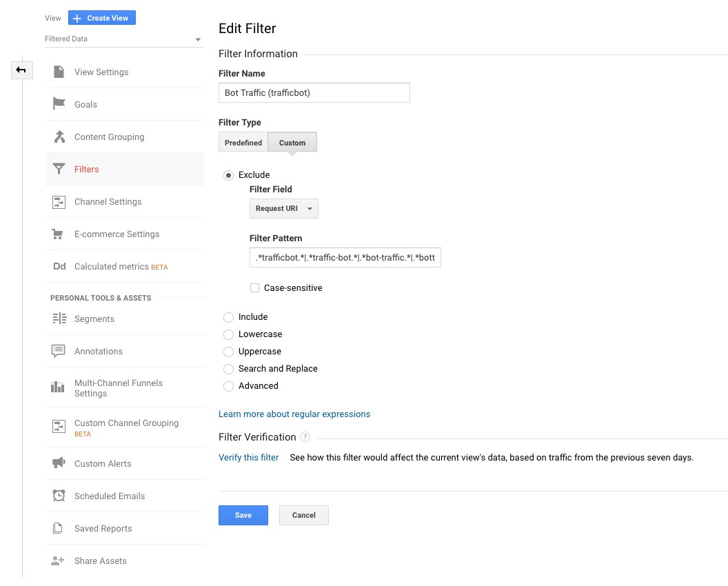Click the Create View button
Image resolution: width=728 pixels, height=586 pixels.
101,18
